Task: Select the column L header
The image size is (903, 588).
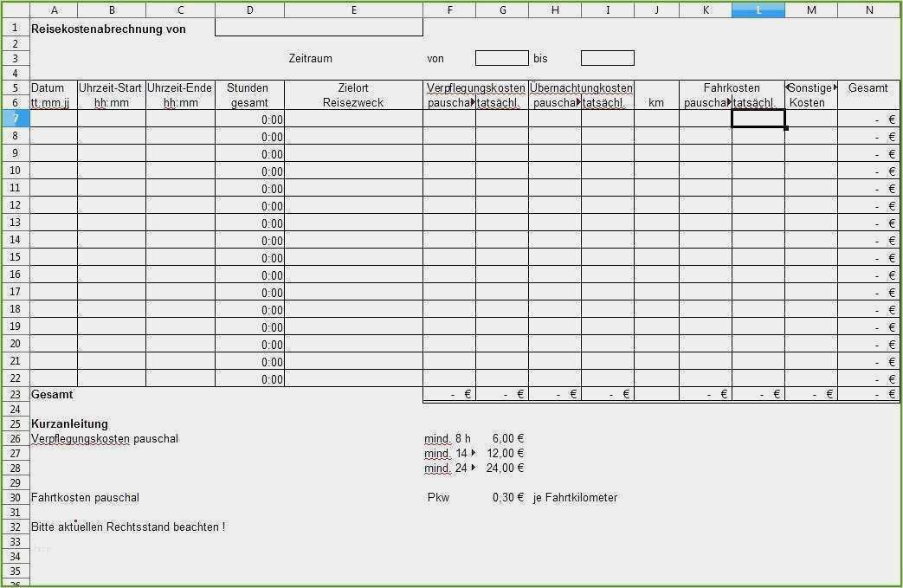Action: (758, 10)
